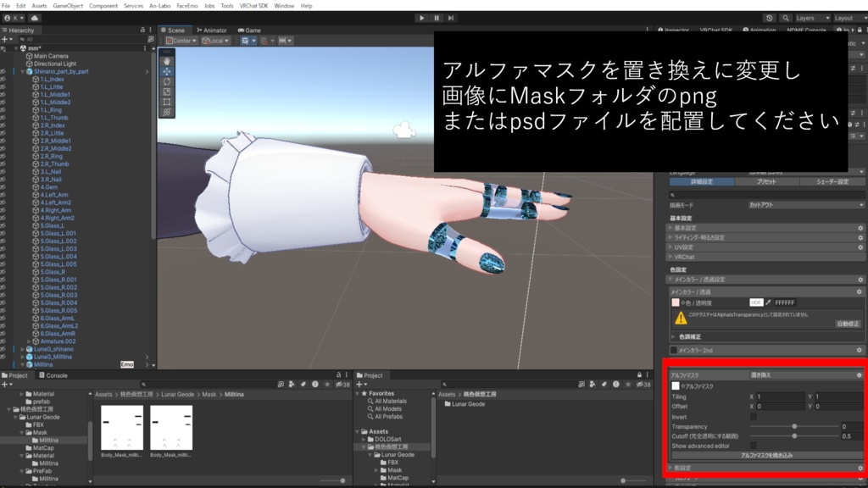Click the color eyedropper icon

pyautogui.click(x=768, y=302)
